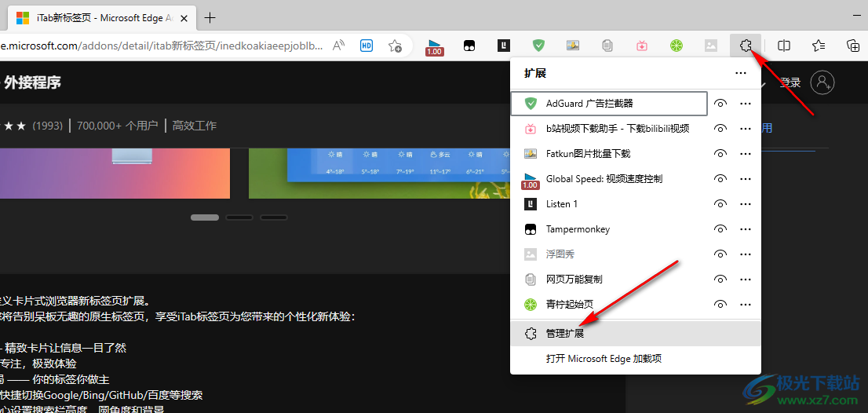Select Listen 1 in the extensions list
The width and height of the screenshot is (868, 413).
[x=609, y=203]
